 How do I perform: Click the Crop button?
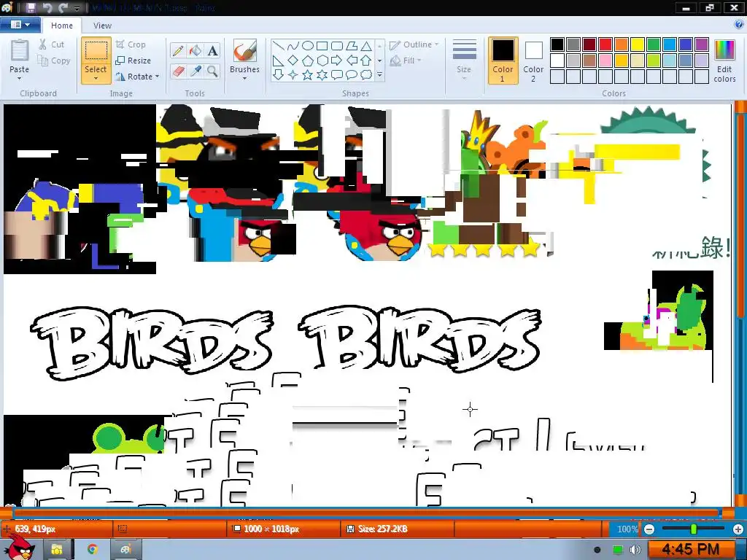(x=131, y=44)
